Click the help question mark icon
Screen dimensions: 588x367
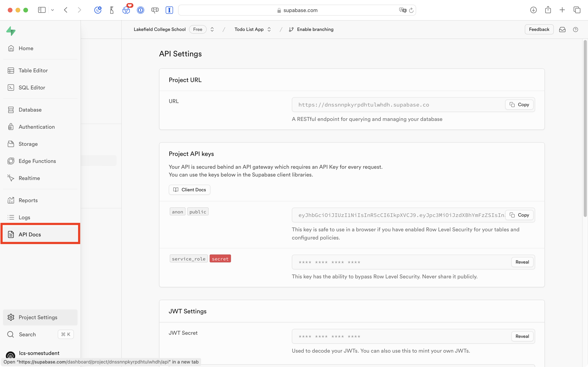pos(575,30)
